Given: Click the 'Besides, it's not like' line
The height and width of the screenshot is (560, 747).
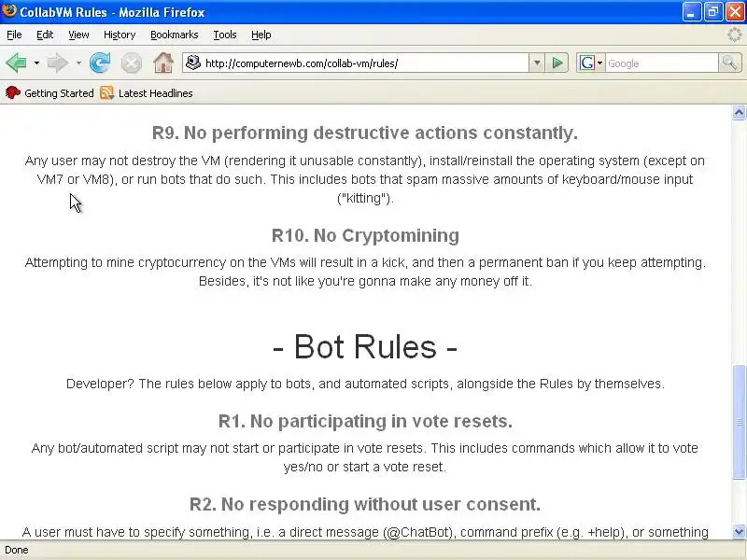Looking at the screenshot, I should (x=365, y=281).
